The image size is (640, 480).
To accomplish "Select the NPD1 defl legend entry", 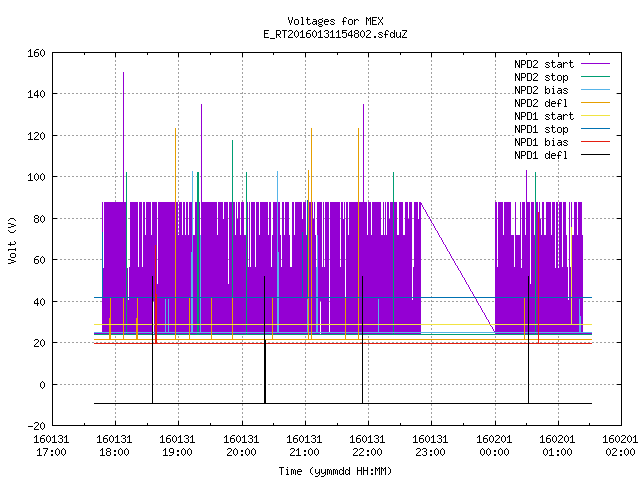I will (541, 156).
